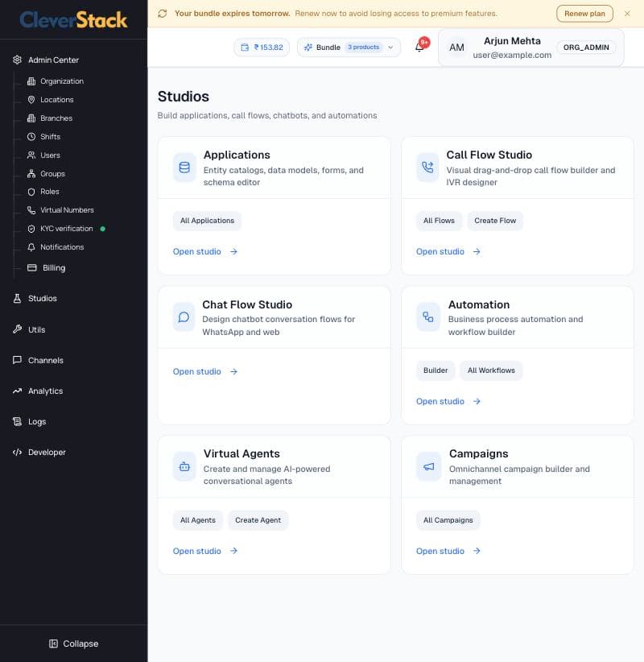The width and height of the screenshot is (644, 662).
Task: Click the Chat Flow Studio chat bubble icon
Action: [x=184, y=317]
